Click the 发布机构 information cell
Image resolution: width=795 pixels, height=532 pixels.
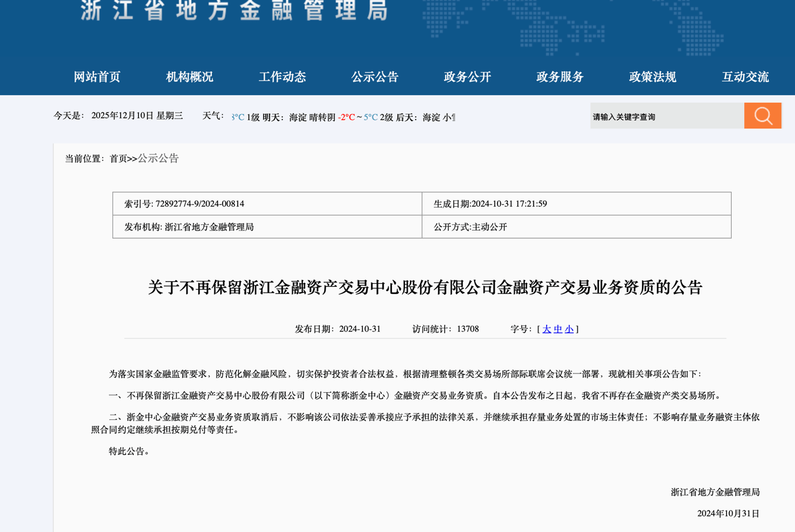coord(266,227)
